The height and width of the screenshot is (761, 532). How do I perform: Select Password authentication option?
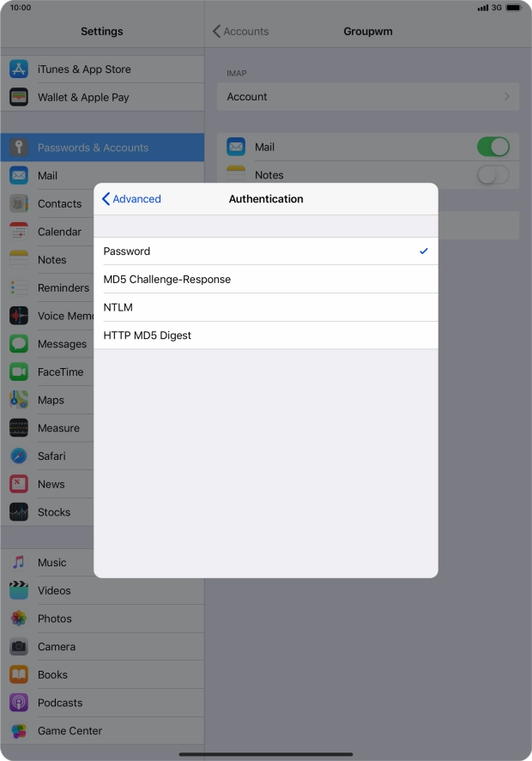[265, 251]
